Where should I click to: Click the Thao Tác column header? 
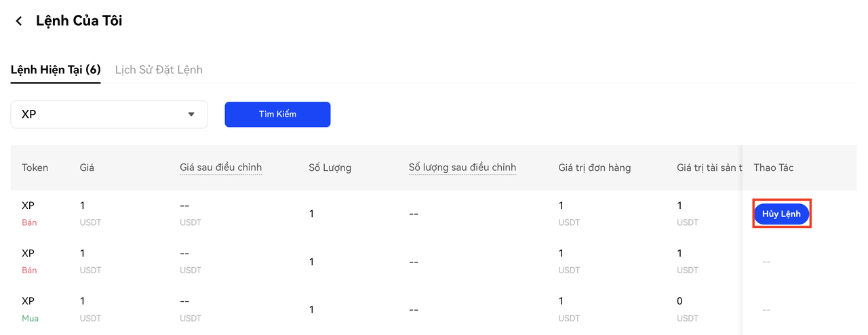(x=774, y=167)
